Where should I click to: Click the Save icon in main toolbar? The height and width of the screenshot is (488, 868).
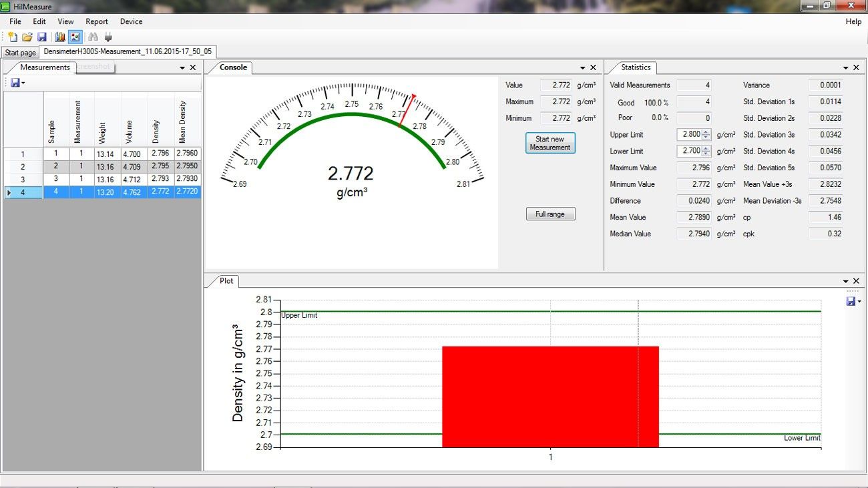click(x=42, y=37)
